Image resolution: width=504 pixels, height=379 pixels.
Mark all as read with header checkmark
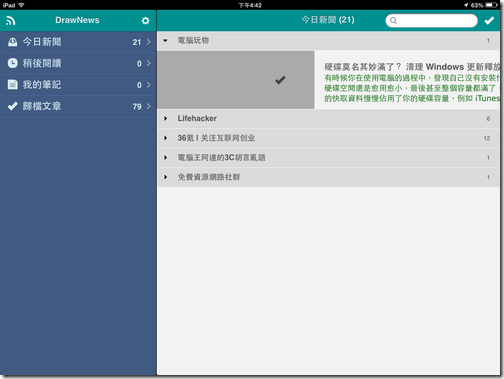[x=489, y=21]
